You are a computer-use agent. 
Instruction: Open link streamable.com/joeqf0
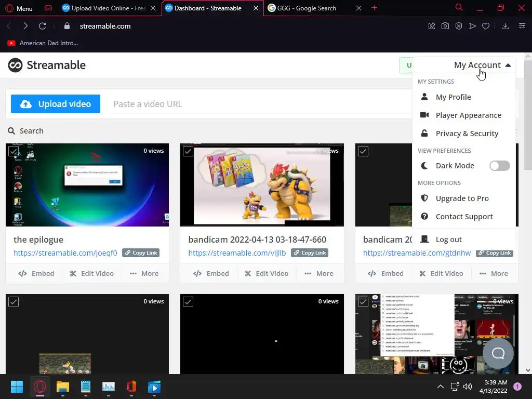tap(65, 253)
